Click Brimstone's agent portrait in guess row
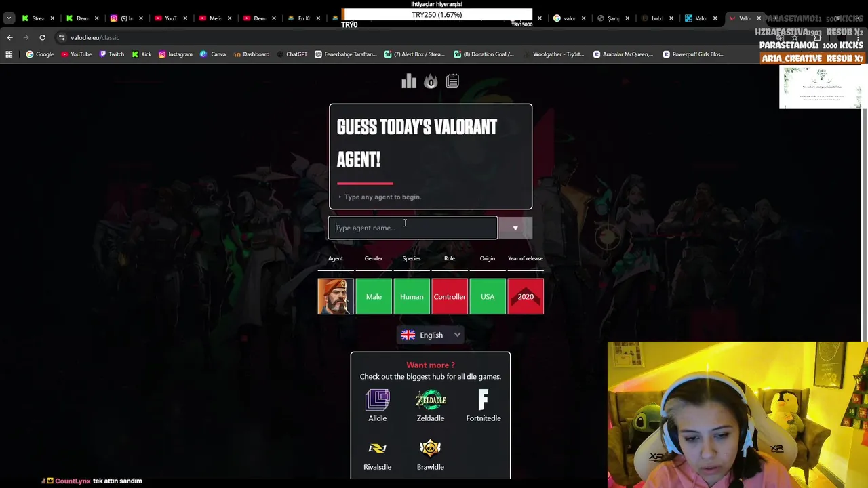 point(336,296)
